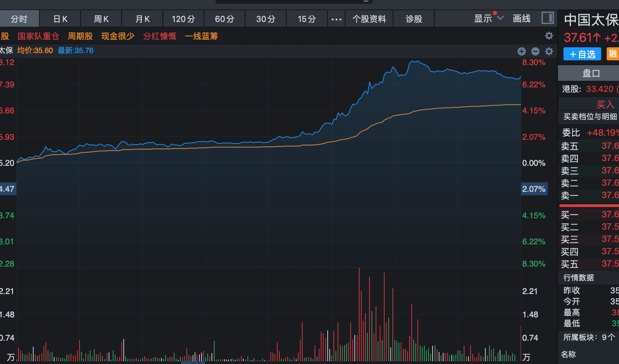
Task: Click the 名称 column header
Action: 568,354
